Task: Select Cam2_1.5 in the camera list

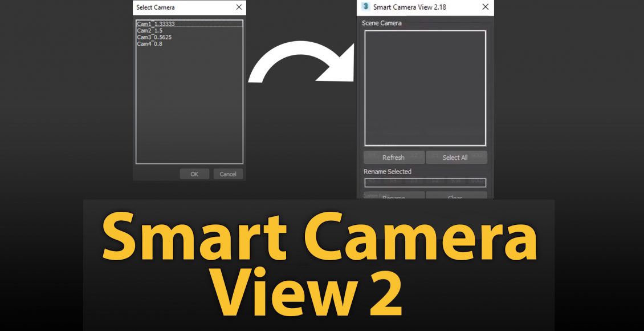Action: tap(150, 31)
